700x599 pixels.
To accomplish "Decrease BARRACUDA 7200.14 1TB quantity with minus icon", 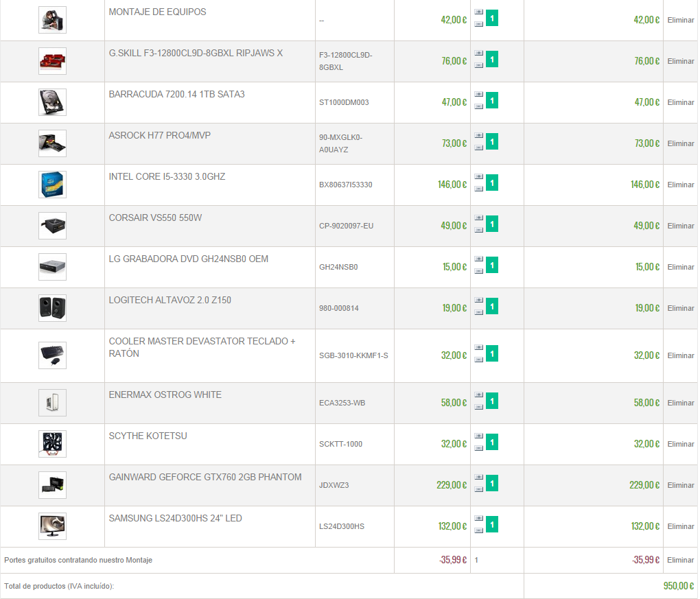I will [x=478, y=106].
